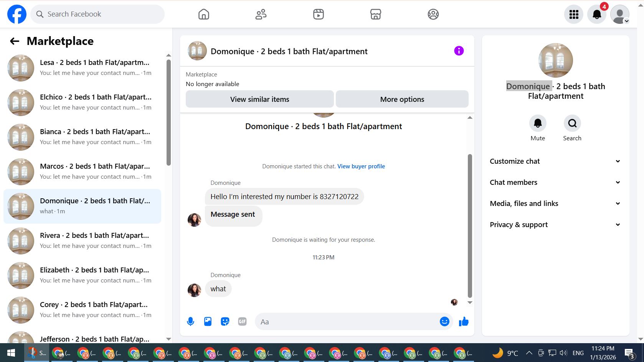Click More options button

402,99
